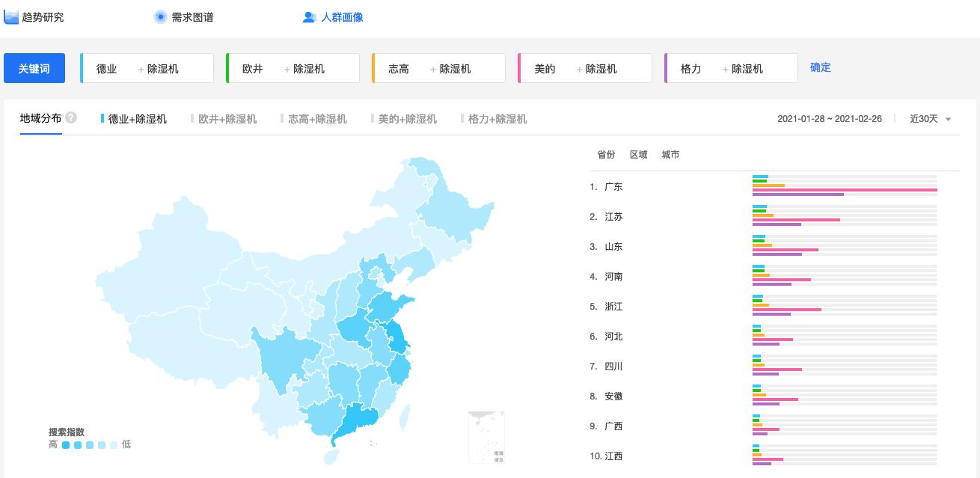Switch to the 城市 tab

coord(670,155)
